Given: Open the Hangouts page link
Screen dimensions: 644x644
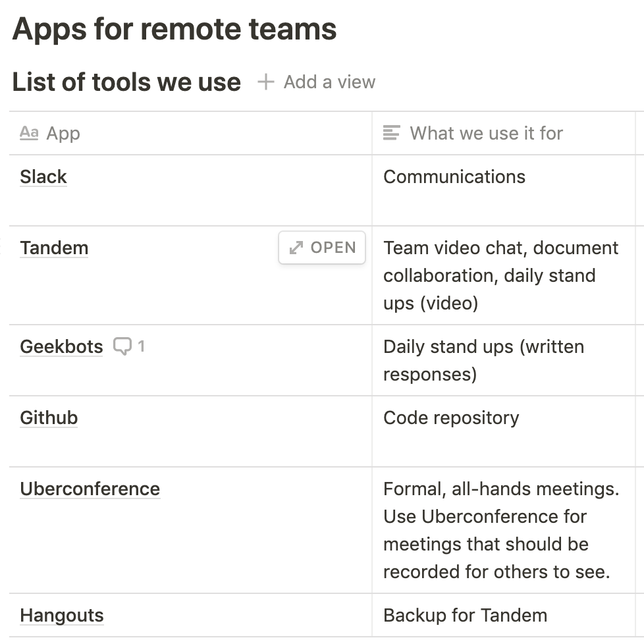Looking at the screenshot, I should pyautogui.click(x=62, y=615).
